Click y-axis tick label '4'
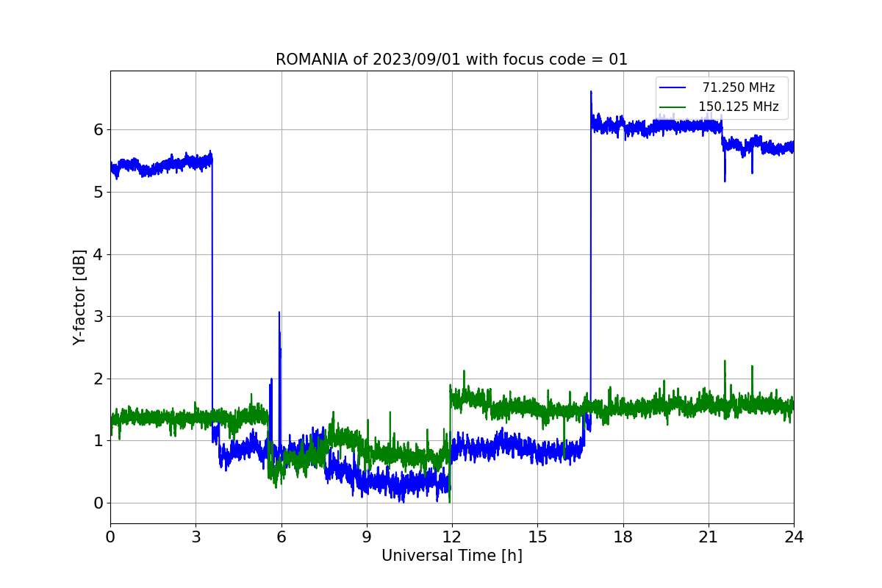The height and width of the screenshot is (588, 882). pos(98,254)
